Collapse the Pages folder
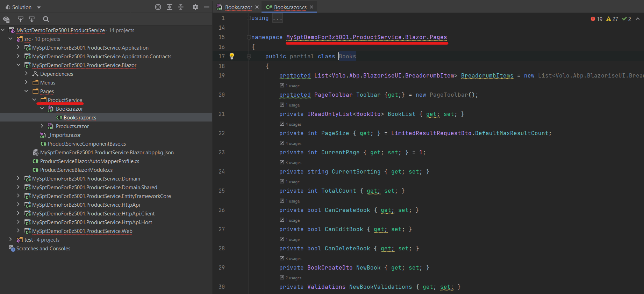Viewport: 644px width, 294px height. pos(26,91)
